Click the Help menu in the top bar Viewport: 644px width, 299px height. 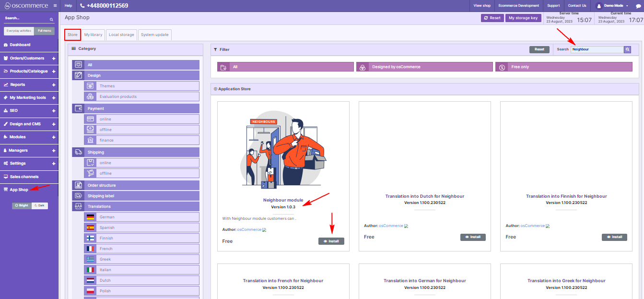(68, 6)
